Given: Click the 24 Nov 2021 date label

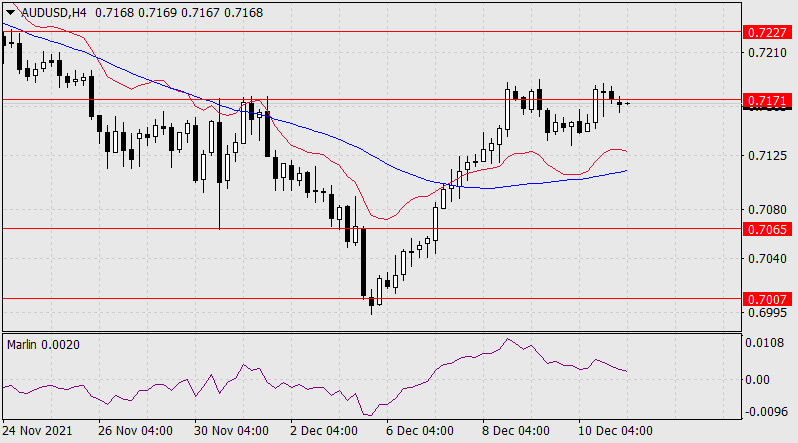Looking at the screenshot, I should pos(37,431).
